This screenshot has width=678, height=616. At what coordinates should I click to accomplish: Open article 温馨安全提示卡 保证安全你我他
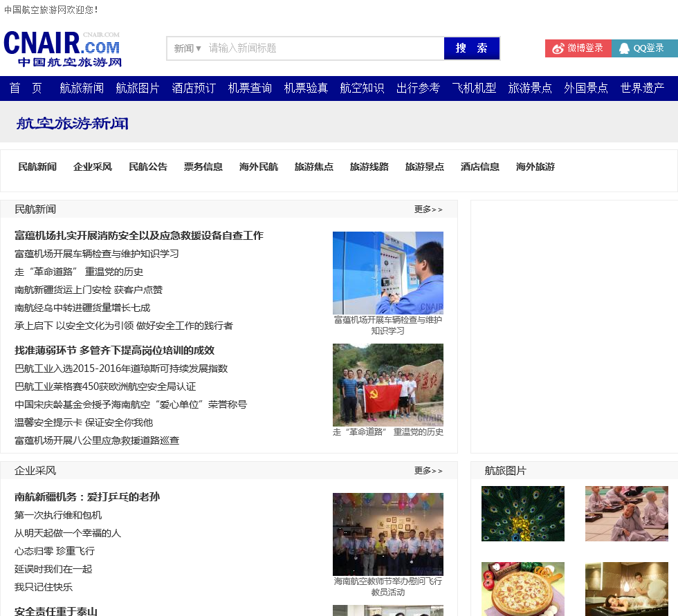point(84,422)
